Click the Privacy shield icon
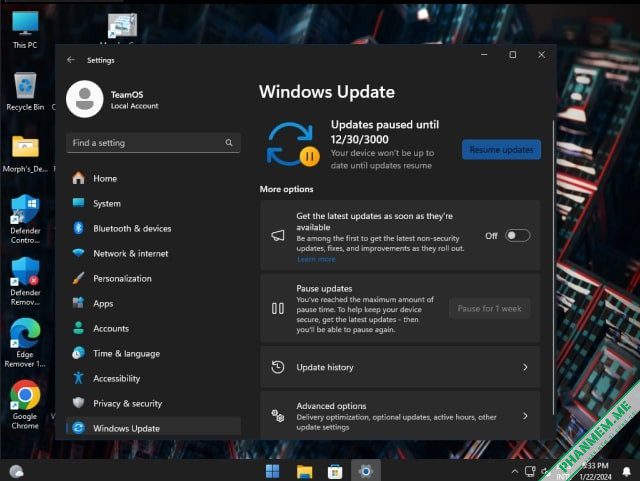The height and width of the screenshot is (481, 640). tap(78, 403)
